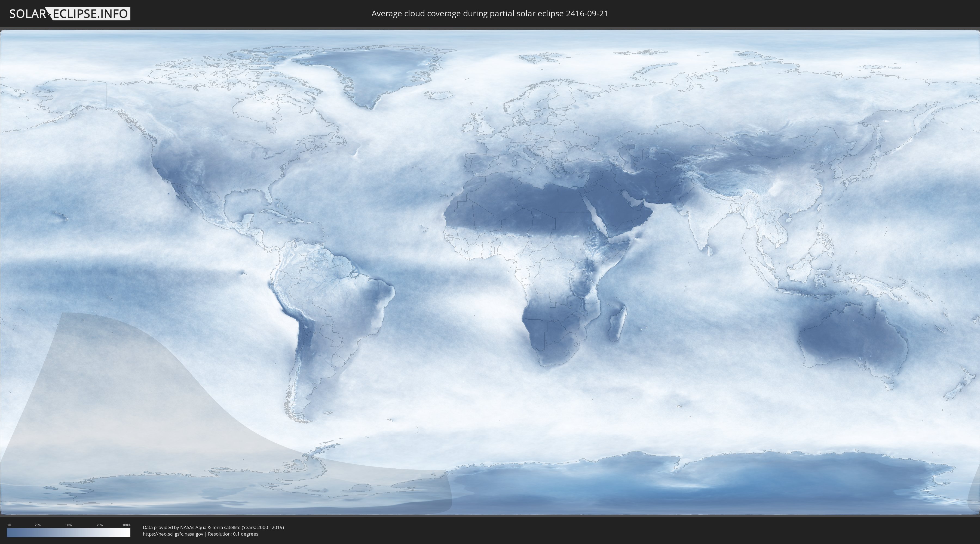Click the 25% legend label
This screenshot has height=544, width=980.
38,525
